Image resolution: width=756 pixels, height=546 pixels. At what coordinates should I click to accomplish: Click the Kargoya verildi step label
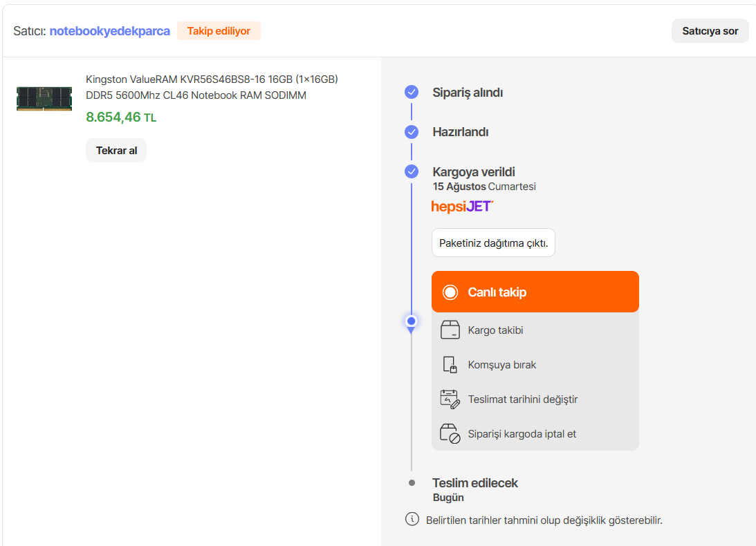point(474,171)
